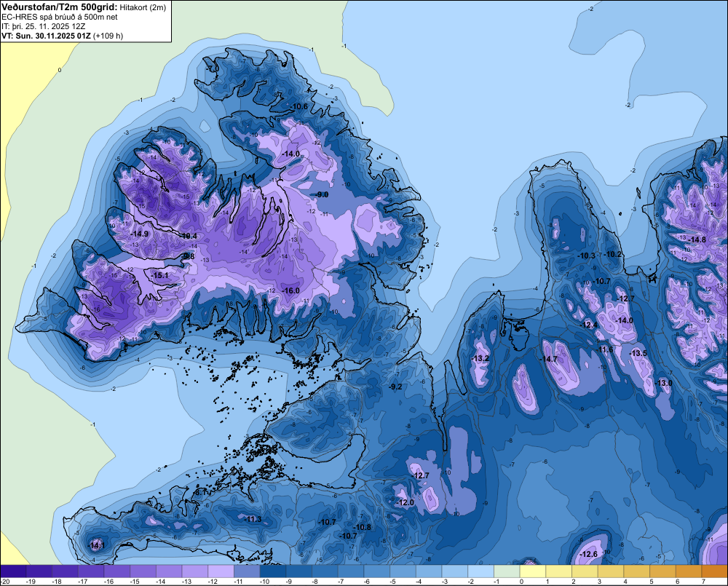Screen dimensions: 728x586
Task: Click the pale yellow legend swatch between 0 and 1
Action: point(533,571)
